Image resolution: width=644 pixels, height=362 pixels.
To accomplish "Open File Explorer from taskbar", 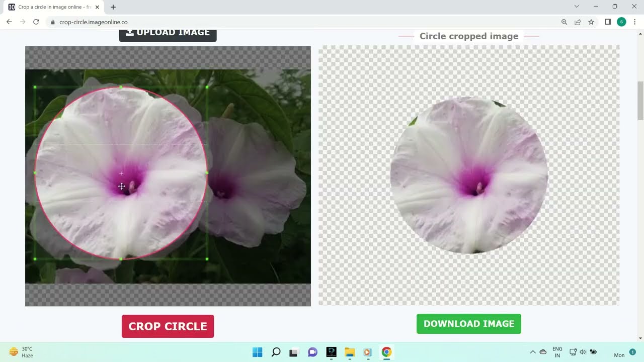I will pos(350,352).
